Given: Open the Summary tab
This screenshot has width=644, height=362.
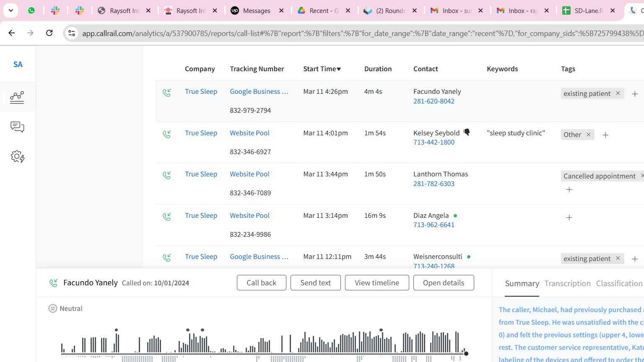Looking at the screenshot, I should [x=522, y=284].
